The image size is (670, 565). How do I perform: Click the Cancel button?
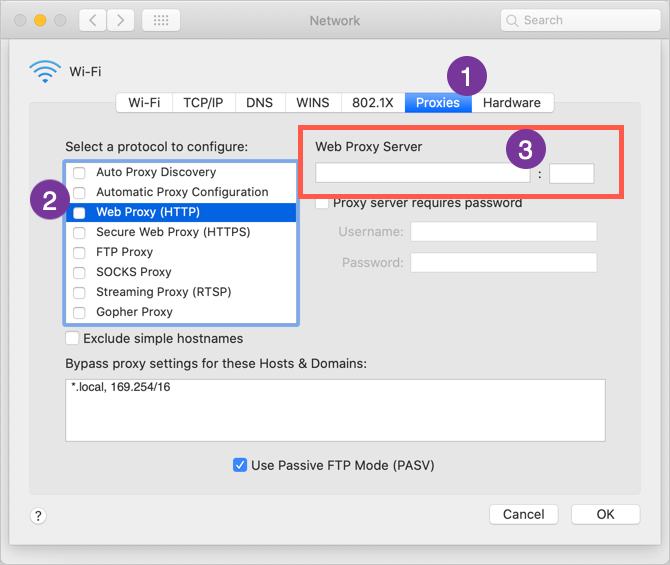coord(523,514)
